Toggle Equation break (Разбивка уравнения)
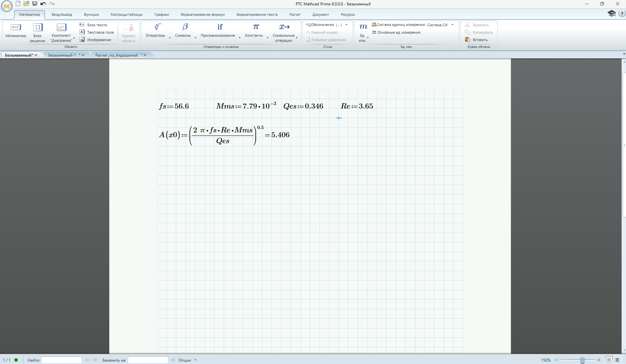Image resolution: width=626 pixels, height=364 pixels. pyautogui.click(x=326, y=40)
